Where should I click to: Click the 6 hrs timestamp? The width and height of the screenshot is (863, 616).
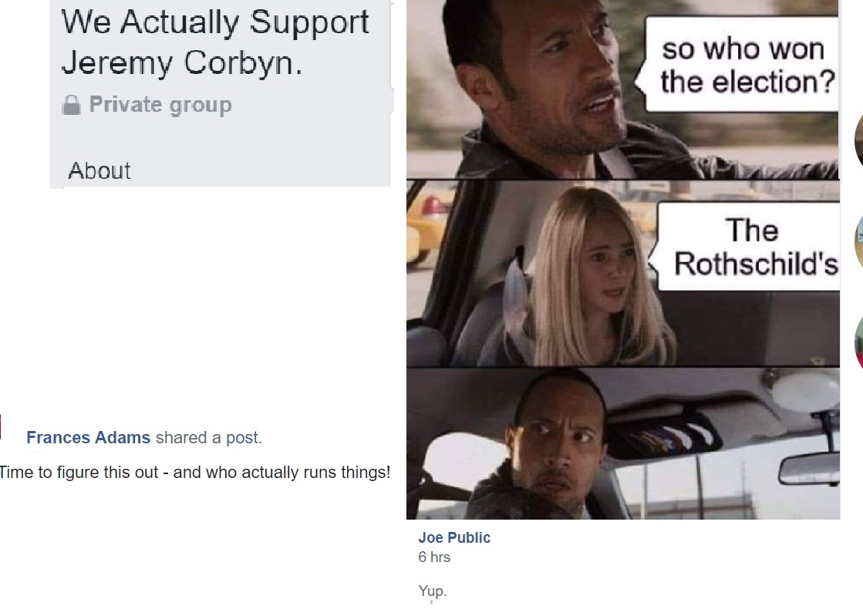434,557
